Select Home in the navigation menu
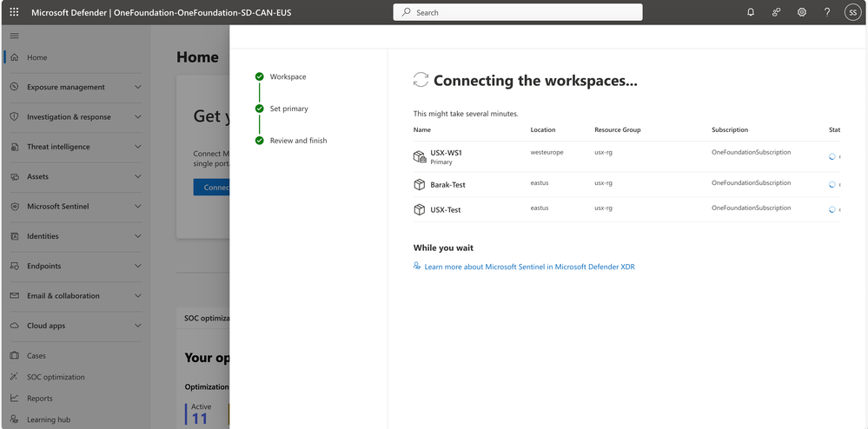This screenshot has height=429, width=868. [37, 57]
